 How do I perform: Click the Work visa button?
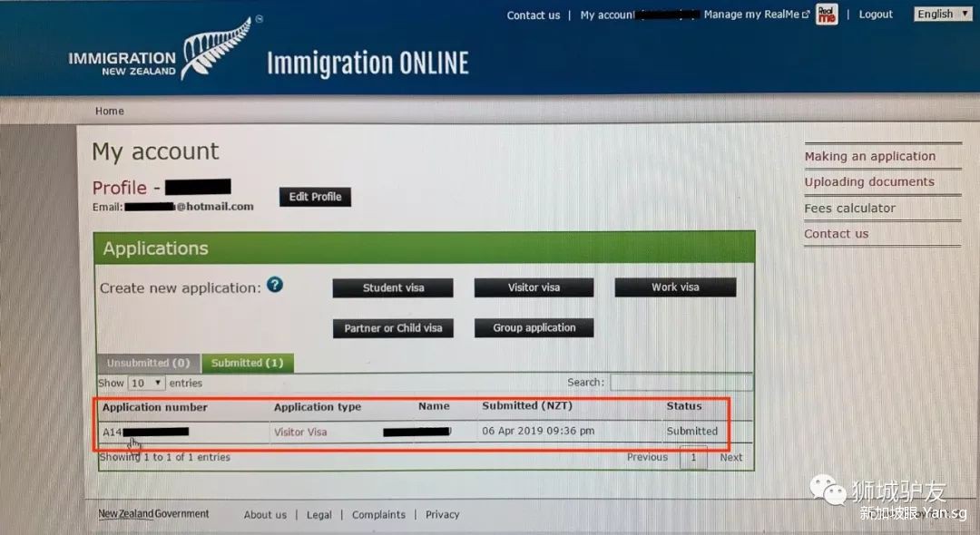coord(675,287)
